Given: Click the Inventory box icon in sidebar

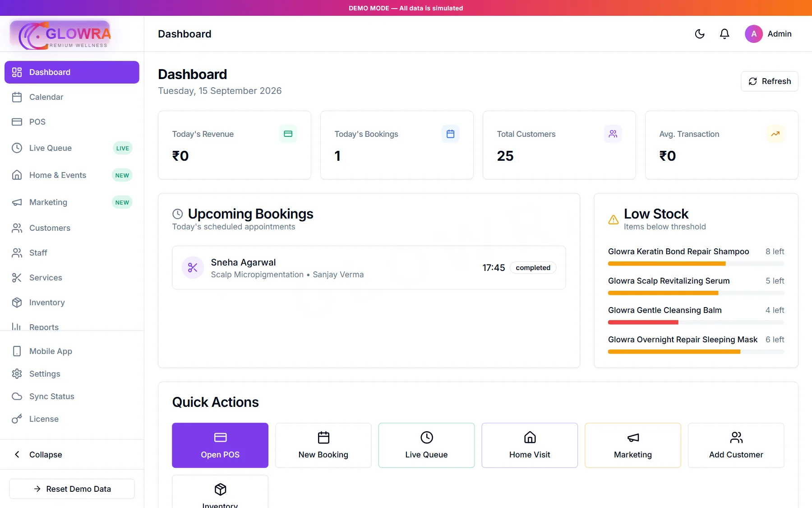Looking at the screenshot, I should 17,303.
